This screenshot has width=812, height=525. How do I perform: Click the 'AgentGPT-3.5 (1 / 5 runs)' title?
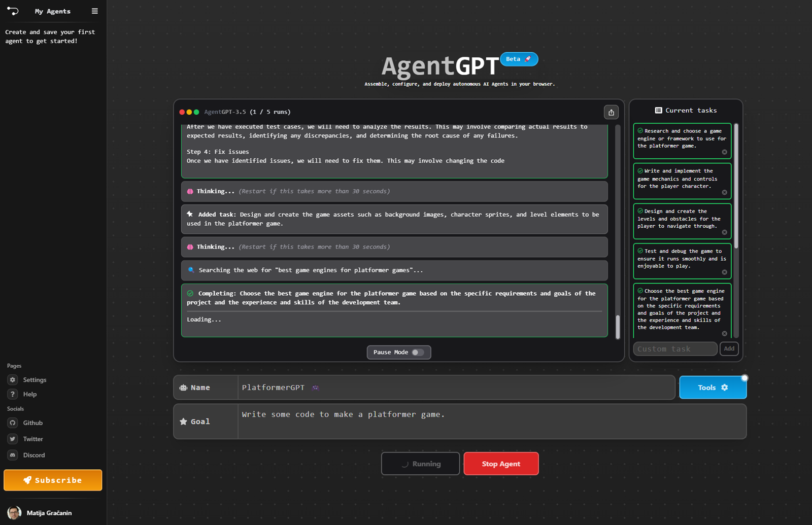[247, 112]
